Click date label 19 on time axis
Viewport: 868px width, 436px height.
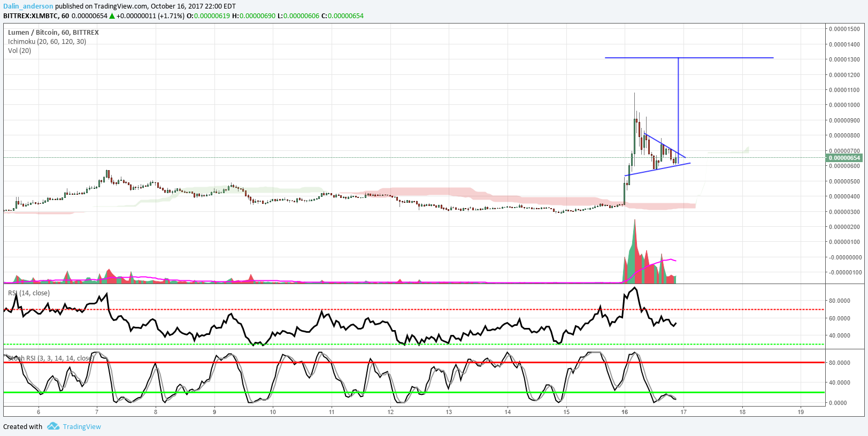(801, 411)
